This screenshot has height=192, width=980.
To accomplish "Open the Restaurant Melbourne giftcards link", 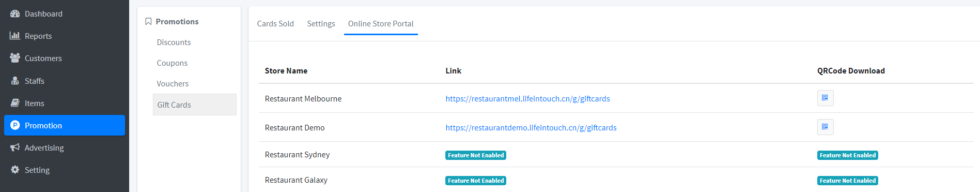I will point(527,99).
